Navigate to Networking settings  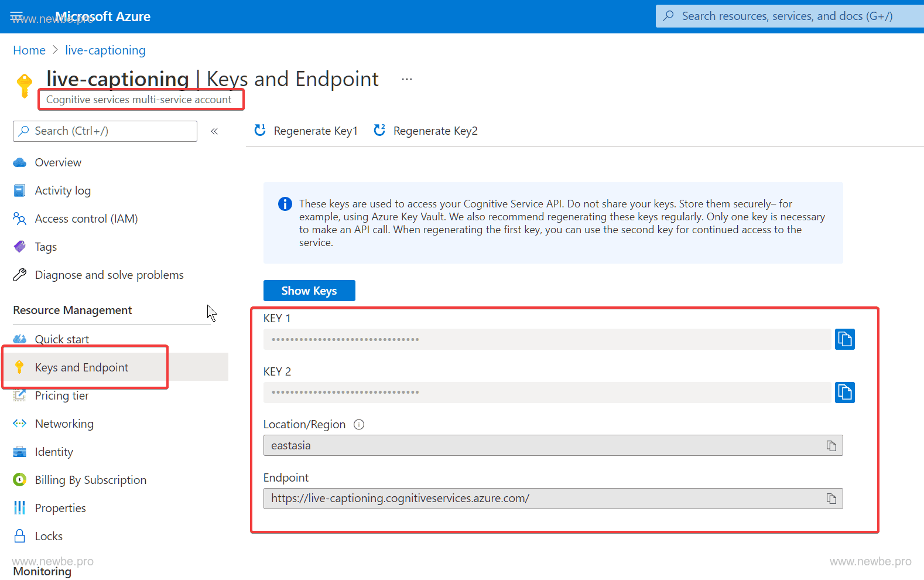(x=64, y=424)
